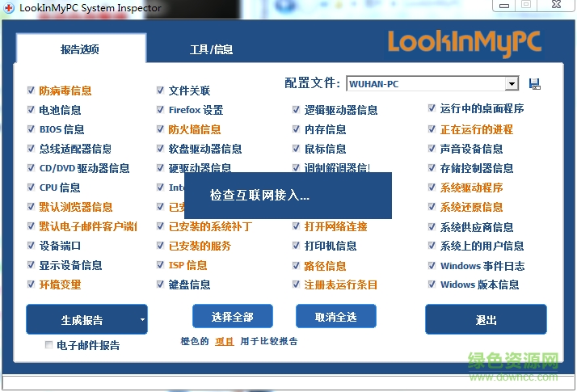Click the 取消全选 button
This screenshot has width=577, height=392.
pos(336,316)
